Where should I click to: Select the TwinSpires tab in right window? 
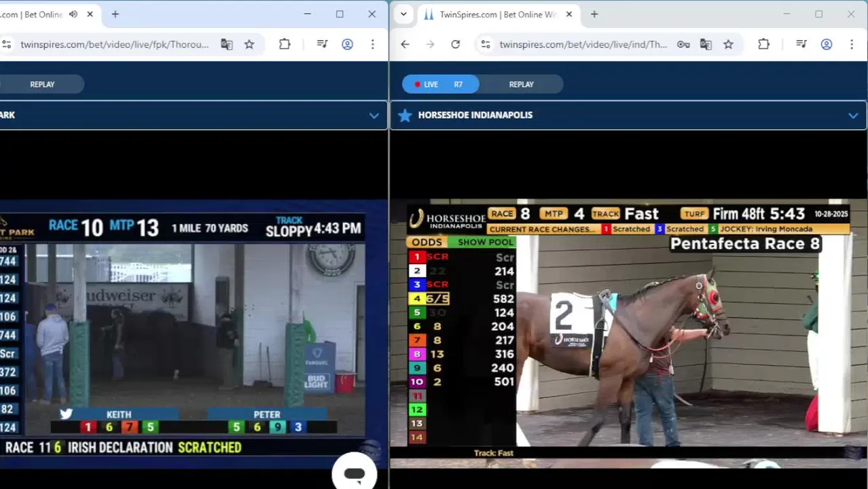(499, 14)
